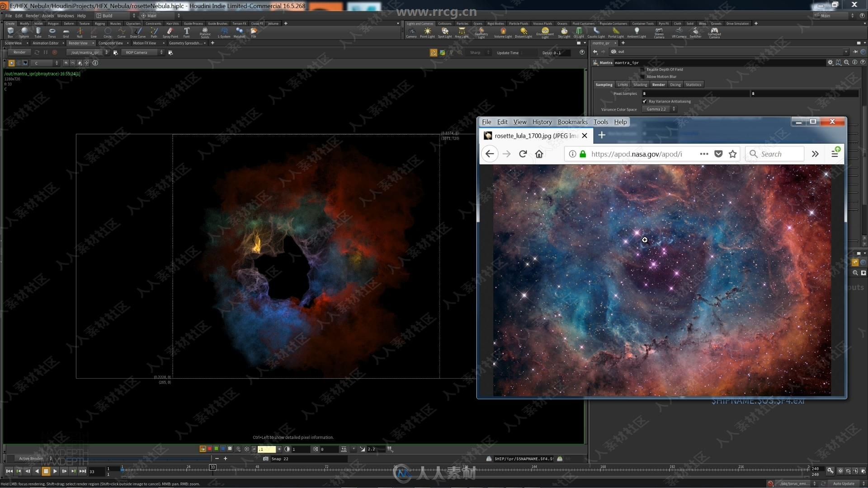Image resolution: width=868 pixels, height=488 pixels.
Task: Click the Bookmarks menu in Firefox
Action: (572, 122)
